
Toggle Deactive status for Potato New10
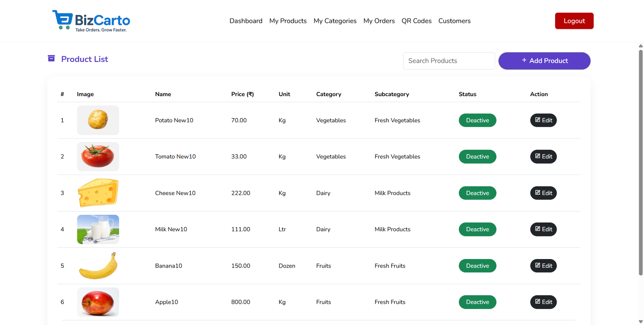477,120
